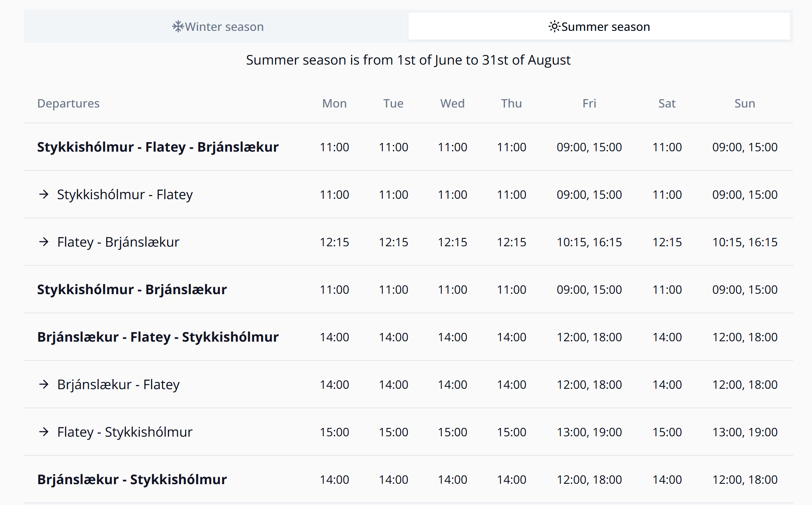Click the snowflake icon beside Winter season
The image size is (812, 505).
click(x=178, y=27)
